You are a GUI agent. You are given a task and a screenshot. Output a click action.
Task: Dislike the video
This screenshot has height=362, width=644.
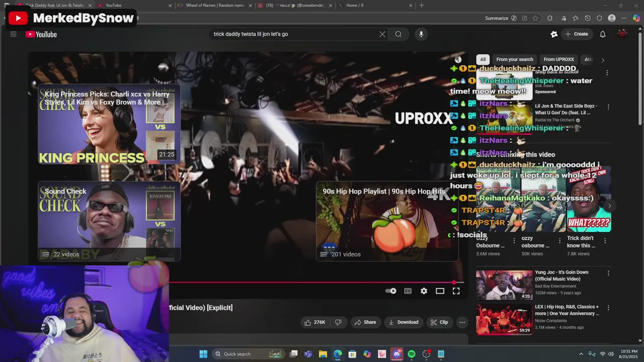click(x=338, y=322)
